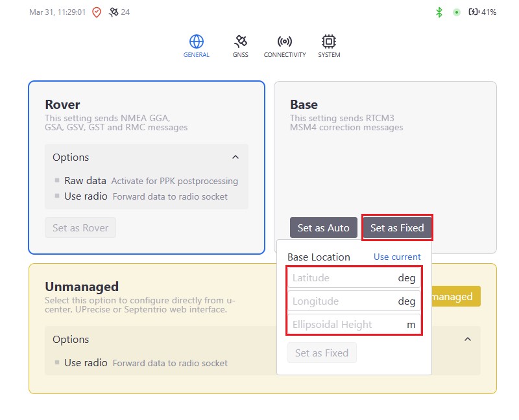Open the GNSS satellite icon
Viewport: 519px width, 420px height.
click(x=241, y=42)
